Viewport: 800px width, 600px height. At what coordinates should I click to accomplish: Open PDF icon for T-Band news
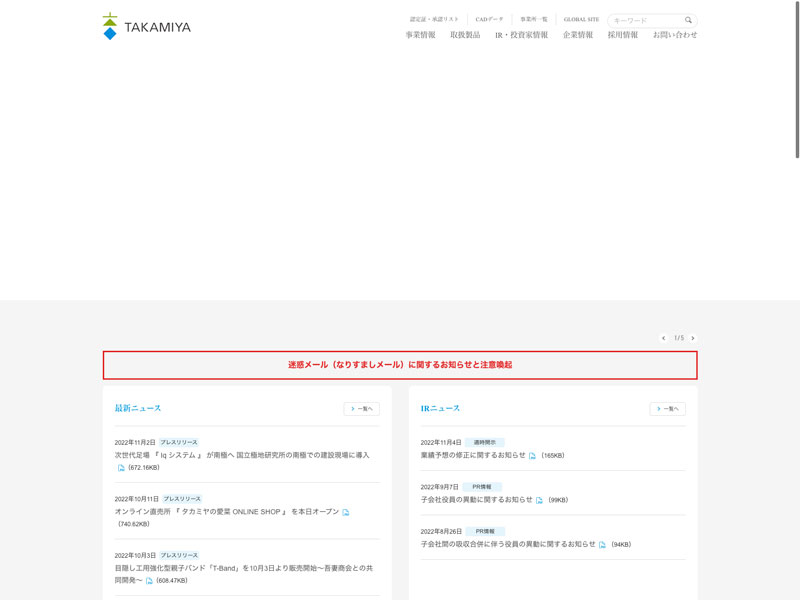point(150,581)
